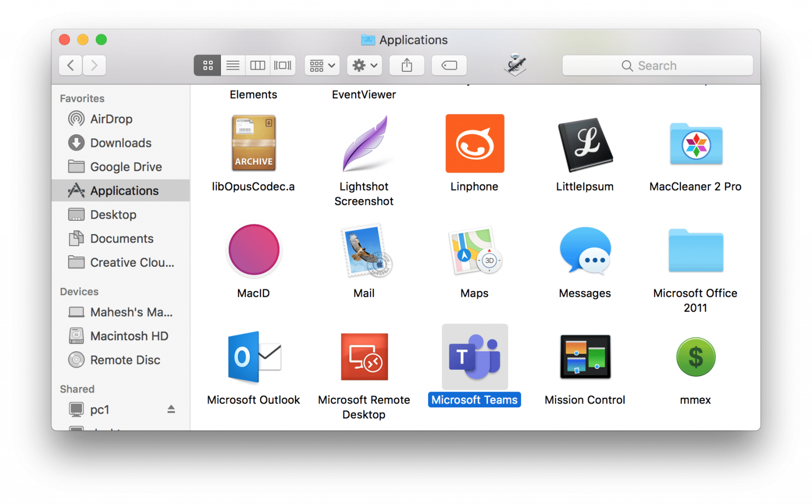Select the Microsoft Outlook app icon
812x504 pixels.
pyautogui.click(x=254, y=357)
